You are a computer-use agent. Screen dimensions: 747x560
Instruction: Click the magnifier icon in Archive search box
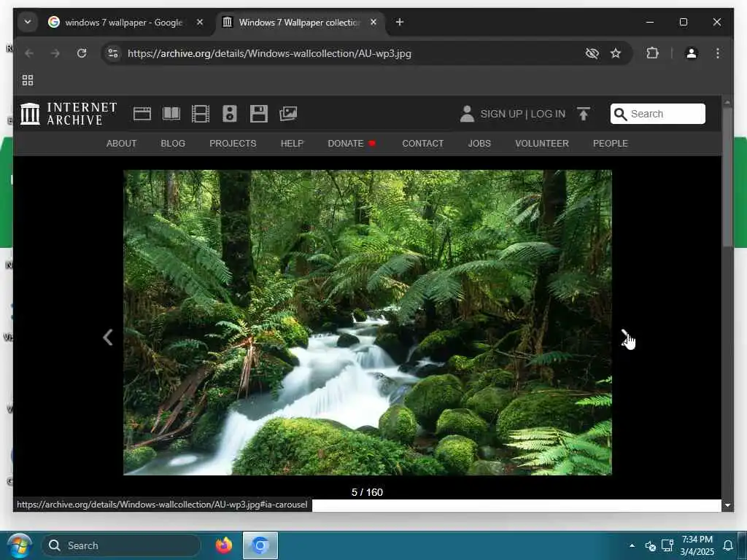click(620, 114)
